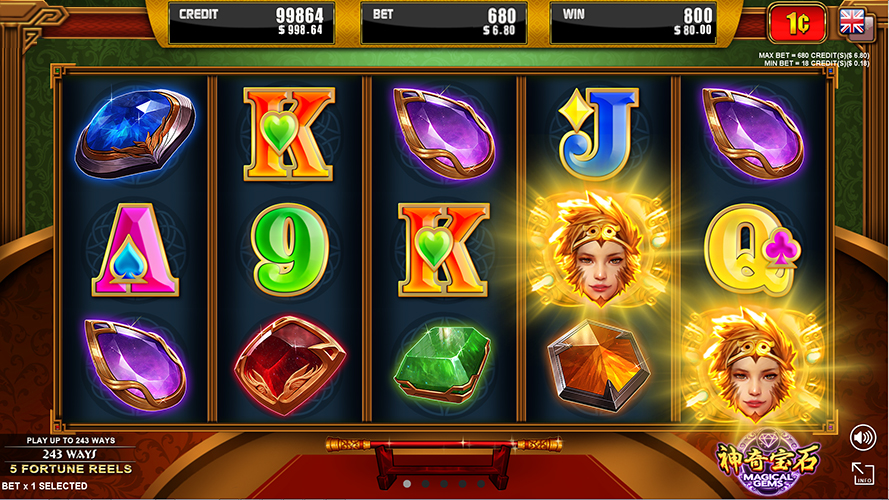
Task: Click the green 9 symbol
Action: pos(290,249)
